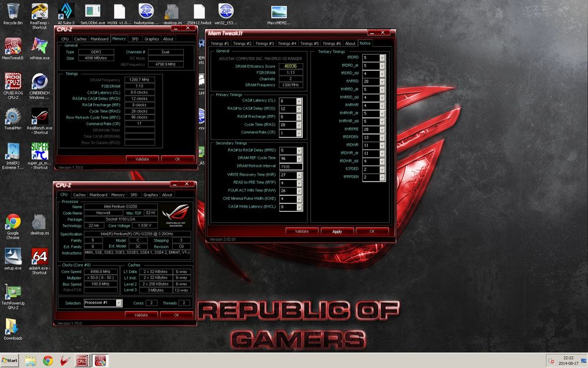Launch the RealTemp shortcut on the desktop
Viewport: 588px width, 368px height.
tap(39, 16)
